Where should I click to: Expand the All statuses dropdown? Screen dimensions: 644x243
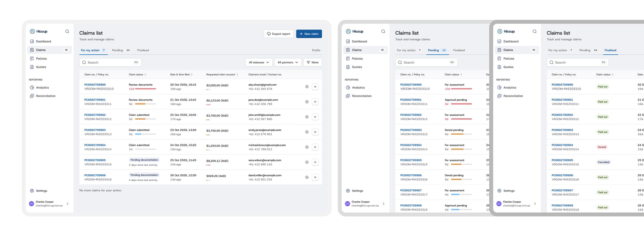tap(259, 63)
